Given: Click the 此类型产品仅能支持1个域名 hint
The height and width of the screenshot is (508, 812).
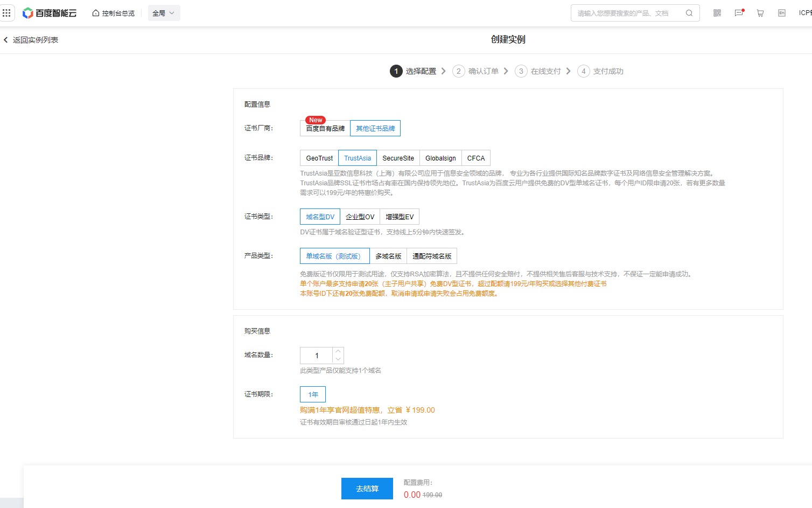Looking at the screenshot, I should (340, 371).
